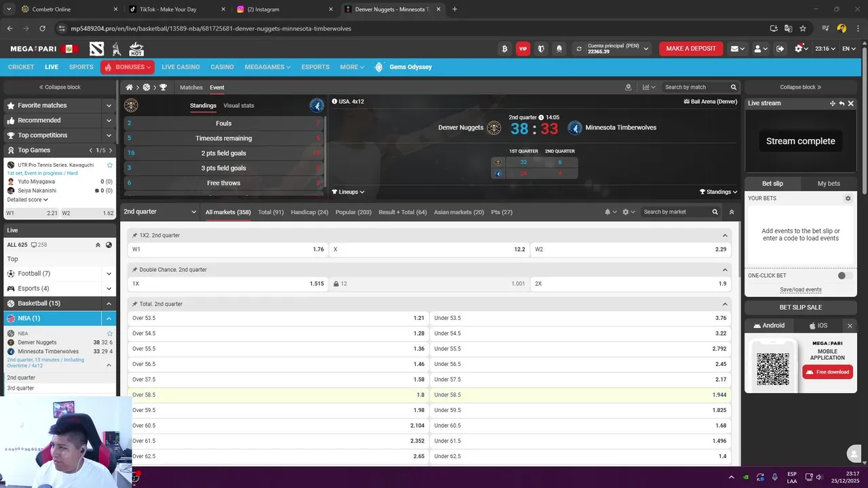Switch to the My bets tab
Screen dimensions: 868x488
829,184
